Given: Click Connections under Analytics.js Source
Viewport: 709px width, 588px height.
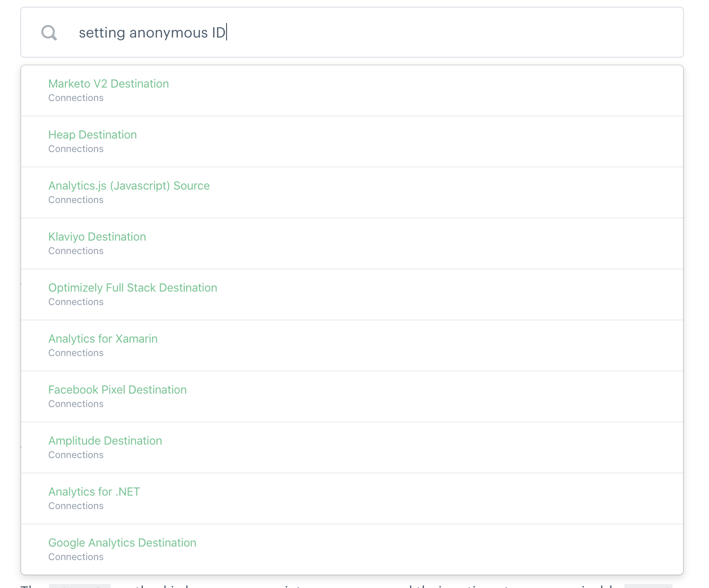Looking at the screenshot, I should point(76,200).
